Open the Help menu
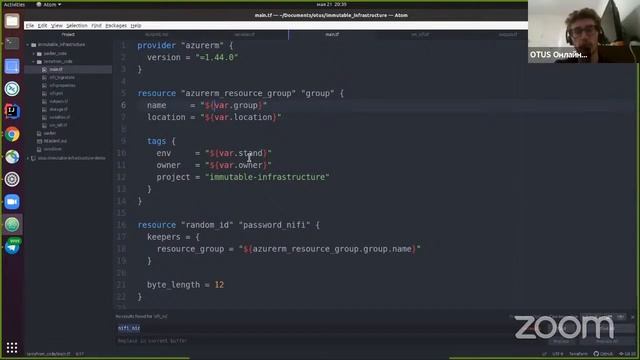This screenshot has height=360, width=640. coord(136,26)
